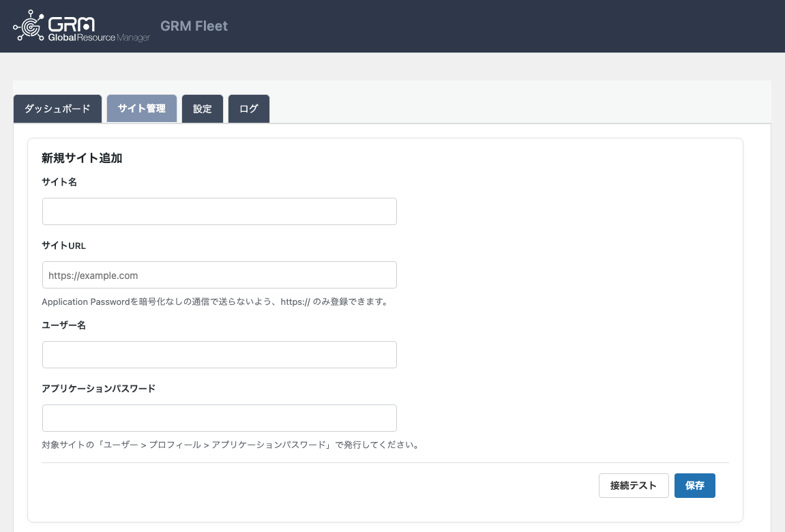Focus the サイト名 input field

pos(220,211)
